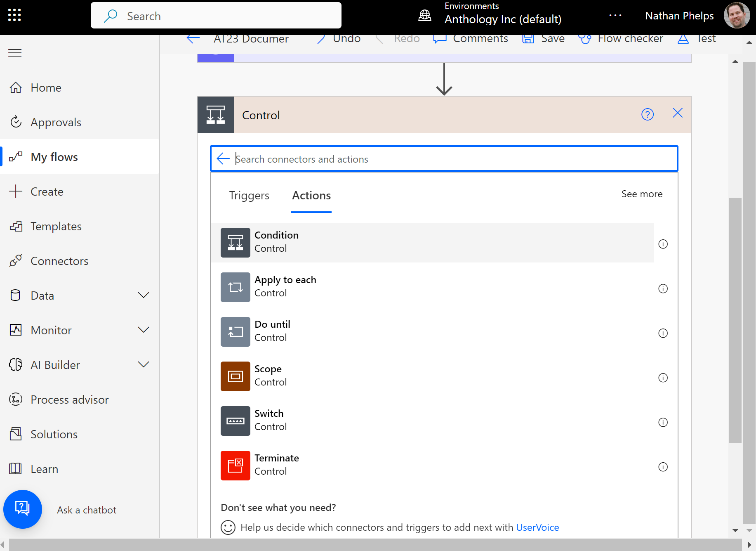Screen dimensions: 756x551
Task: Open Comments in the command bar
Action: [471, 39]
